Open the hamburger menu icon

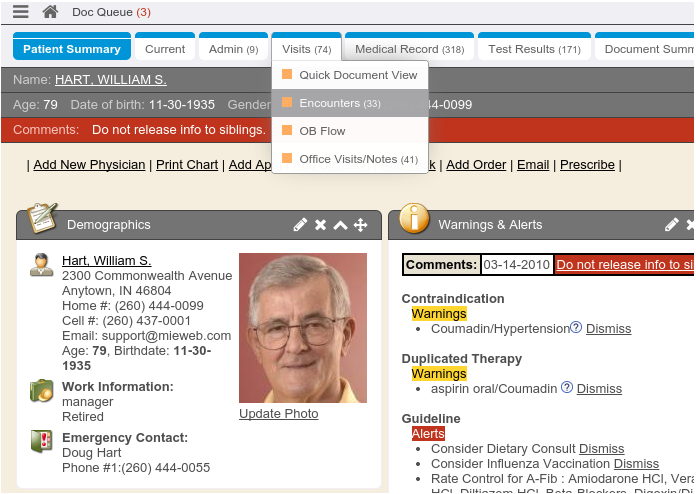[x=20, y=12]
